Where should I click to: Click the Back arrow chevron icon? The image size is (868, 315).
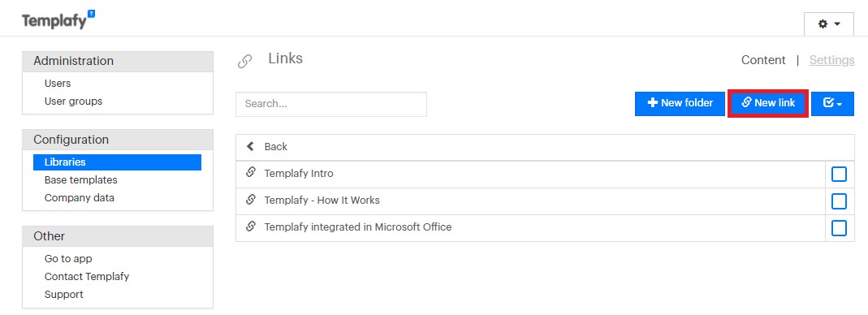[251, 146]
